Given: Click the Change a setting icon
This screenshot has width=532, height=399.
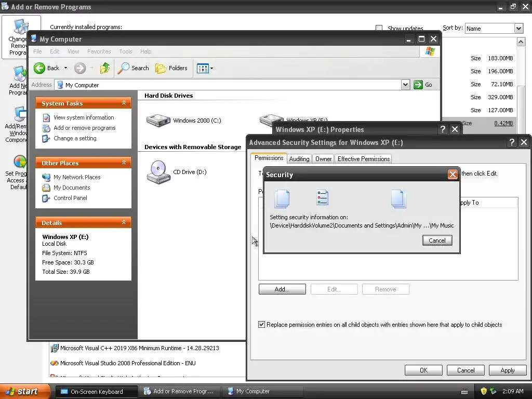Looking at the screenshot, I should click(x=46, y=138).
